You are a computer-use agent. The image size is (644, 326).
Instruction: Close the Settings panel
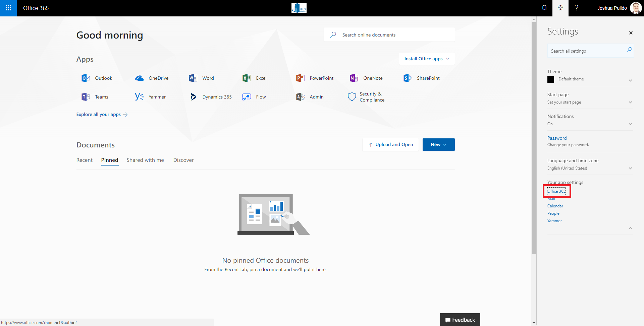click(x=631, y=33)
